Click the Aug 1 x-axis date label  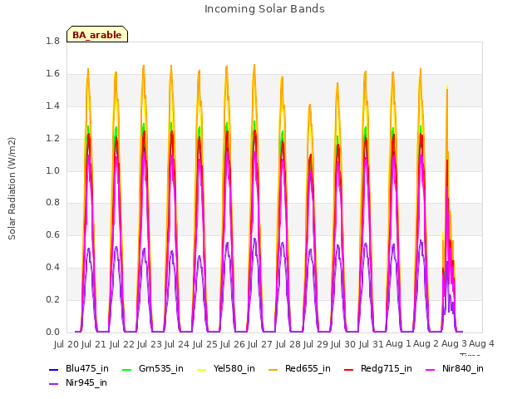(x=398, y=343)
